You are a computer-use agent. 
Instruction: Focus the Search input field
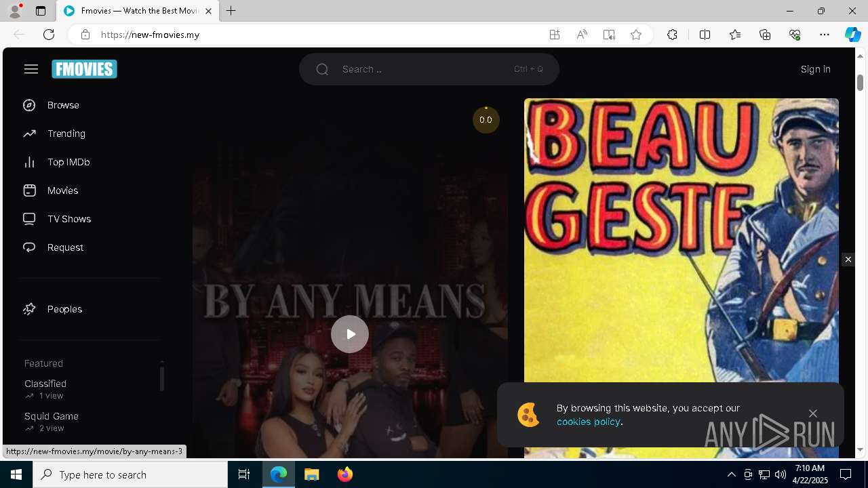pos(429,69)
